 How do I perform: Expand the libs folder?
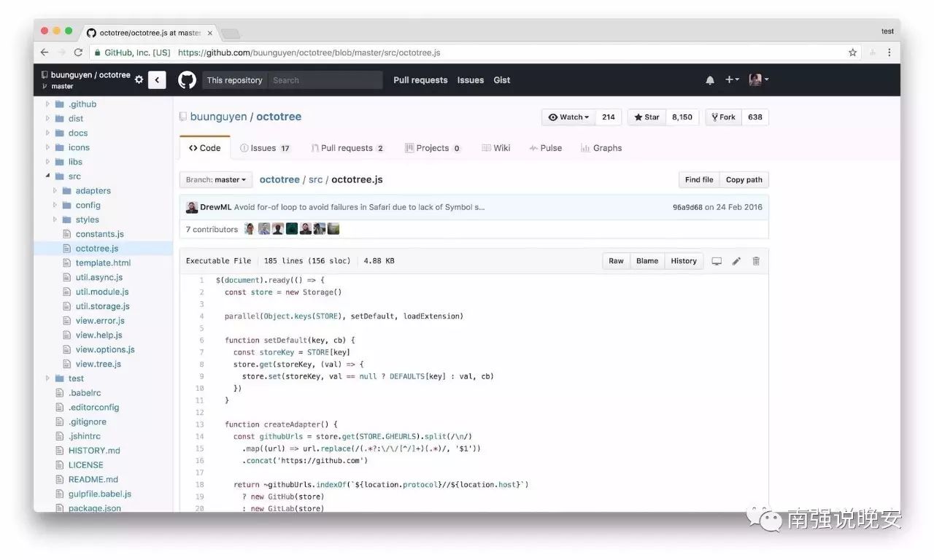[x=48, y=162]
